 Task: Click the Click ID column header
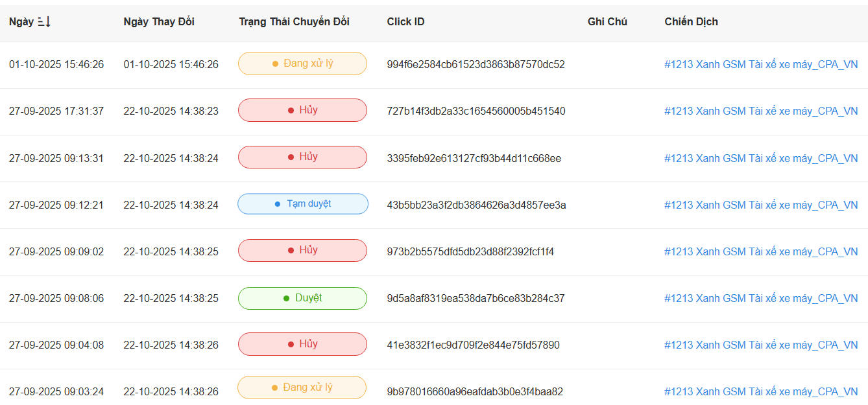pos(405,21)
